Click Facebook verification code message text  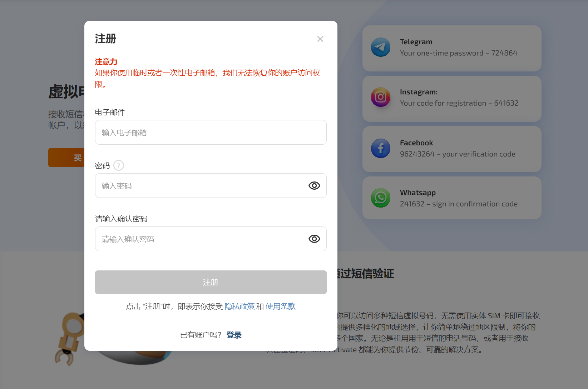point(458,154)
